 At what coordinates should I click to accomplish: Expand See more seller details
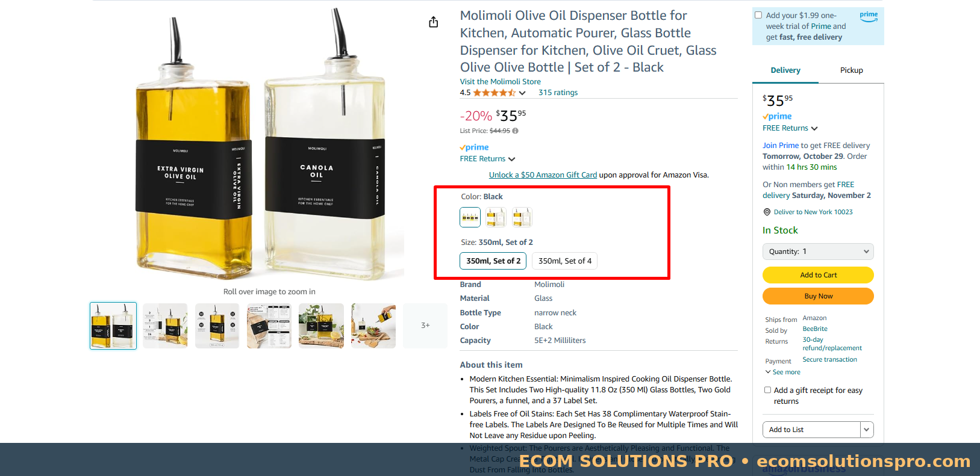tap(782, 372)
